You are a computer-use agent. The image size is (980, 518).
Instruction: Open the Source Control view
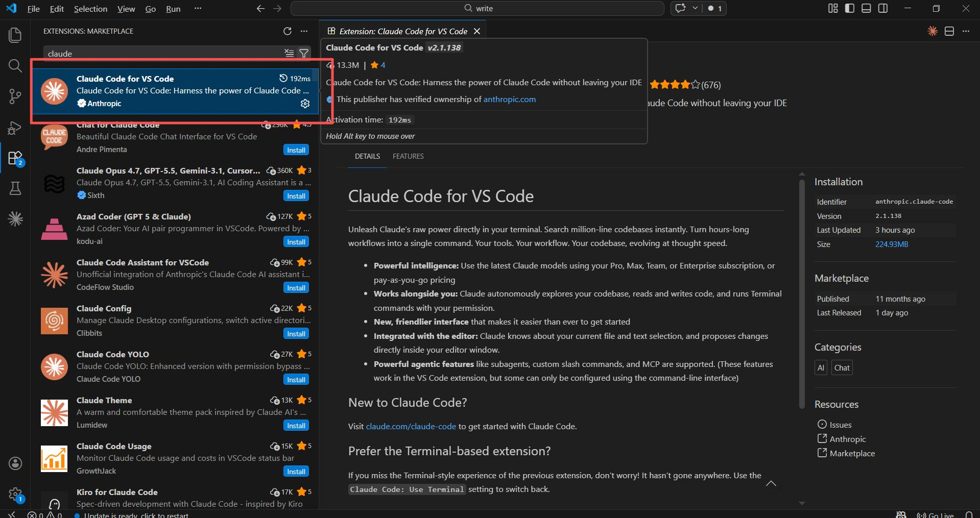point(15,96)
